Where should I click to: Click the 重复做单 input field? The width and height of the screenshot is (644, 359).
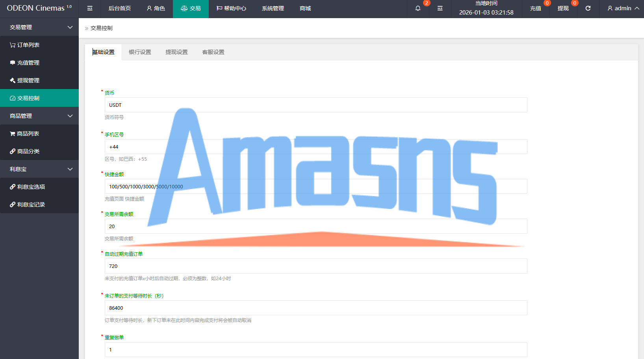pyautogui.click(x=316, y=350)
